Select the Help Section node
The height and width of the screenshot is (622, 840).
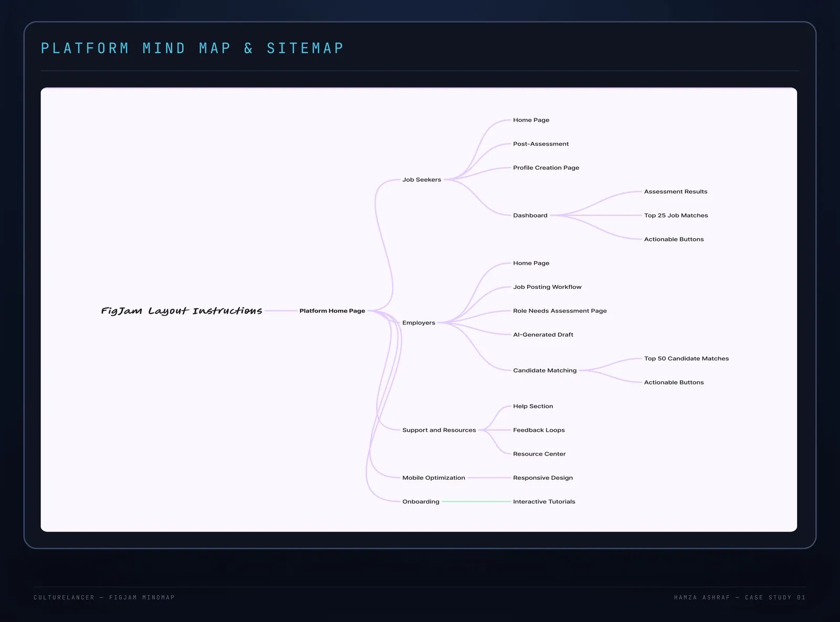[533, 406]
